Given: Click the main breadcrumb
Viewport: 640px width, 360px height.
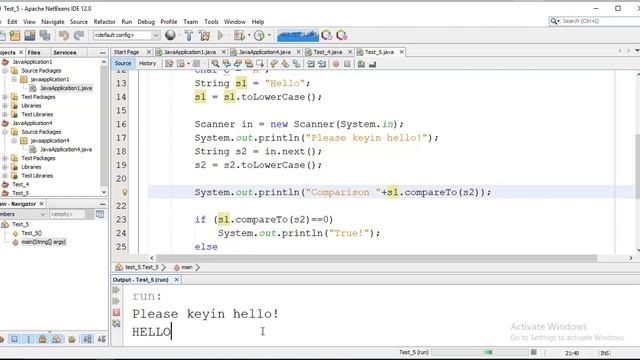Looking at the screenshot, I should tap(187, 267).
